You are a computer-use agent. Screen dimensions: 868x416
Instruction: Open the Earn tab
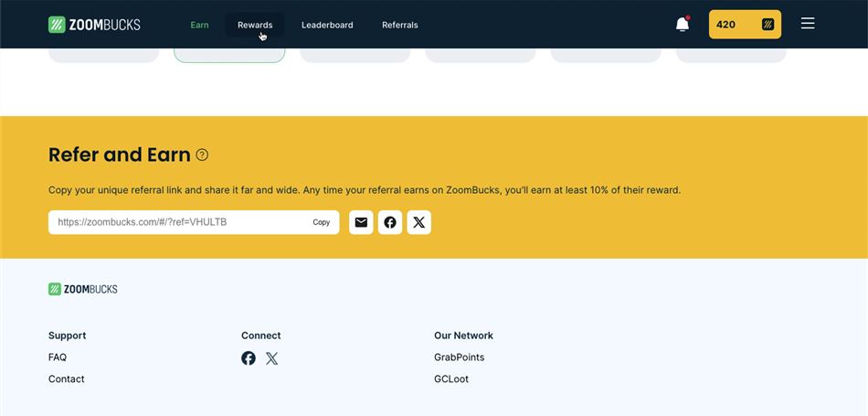click(x=199, y=25)
